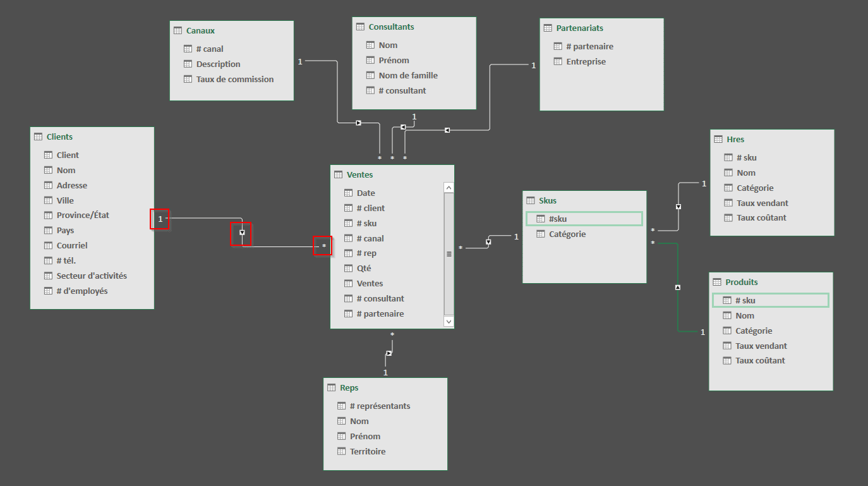Select the Canaux table header icon

tap(178, 30)
